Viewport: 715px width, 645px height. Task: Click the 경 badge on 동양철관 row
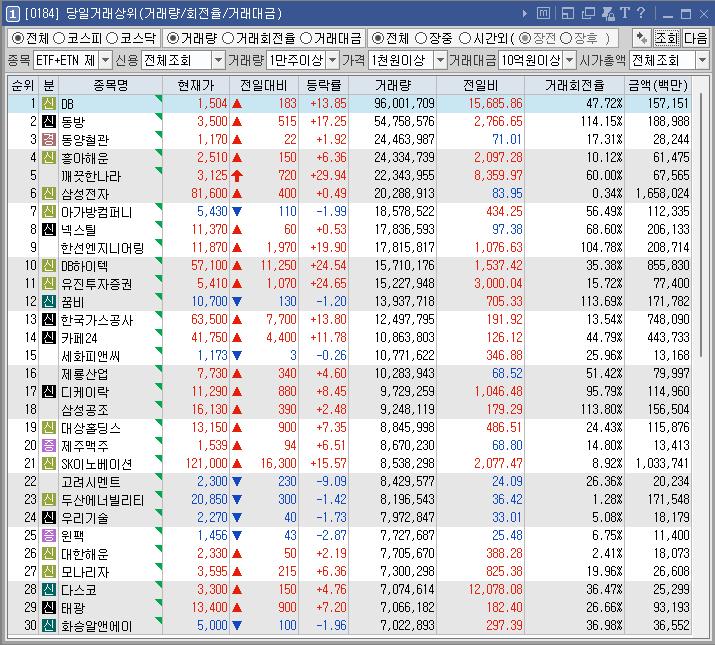pyautogui.click(x=49, y=140)
